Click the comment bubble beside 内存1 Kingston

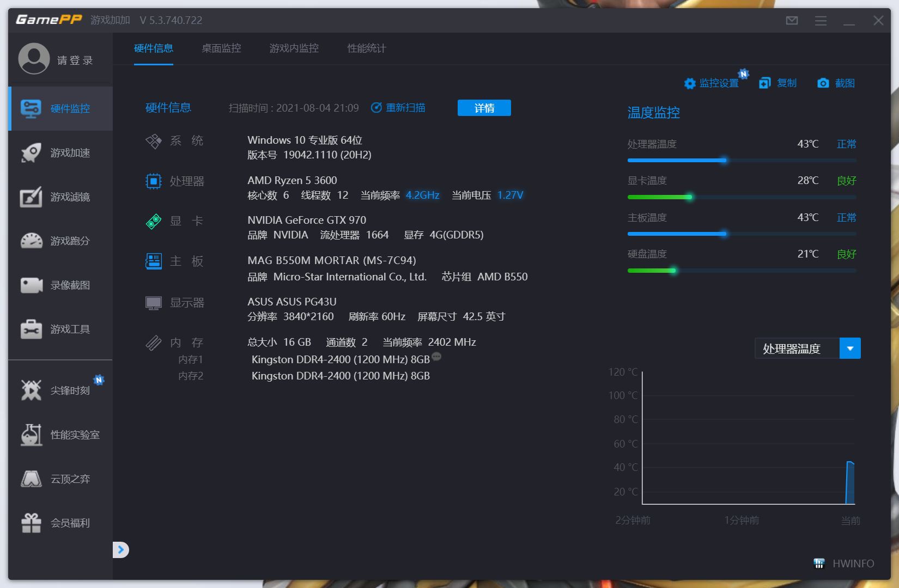(x=436, y=357)
